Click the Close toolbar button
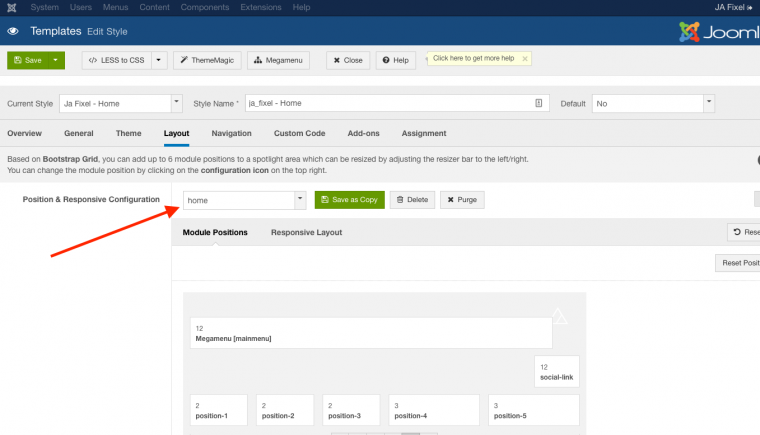The image size is (760, 435). tap(348, 60)
